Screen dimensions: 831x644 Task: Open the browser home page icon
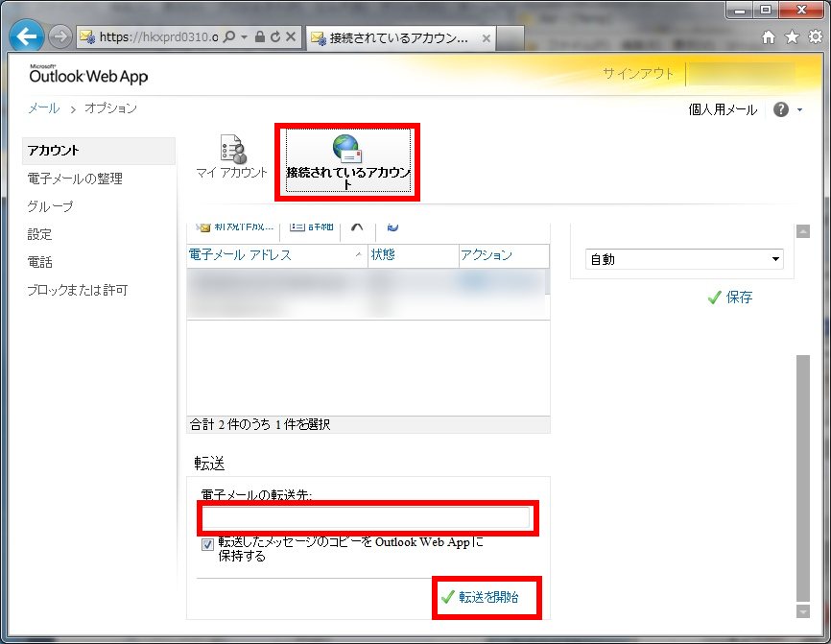pyautogui.click(x=769, y=36)
